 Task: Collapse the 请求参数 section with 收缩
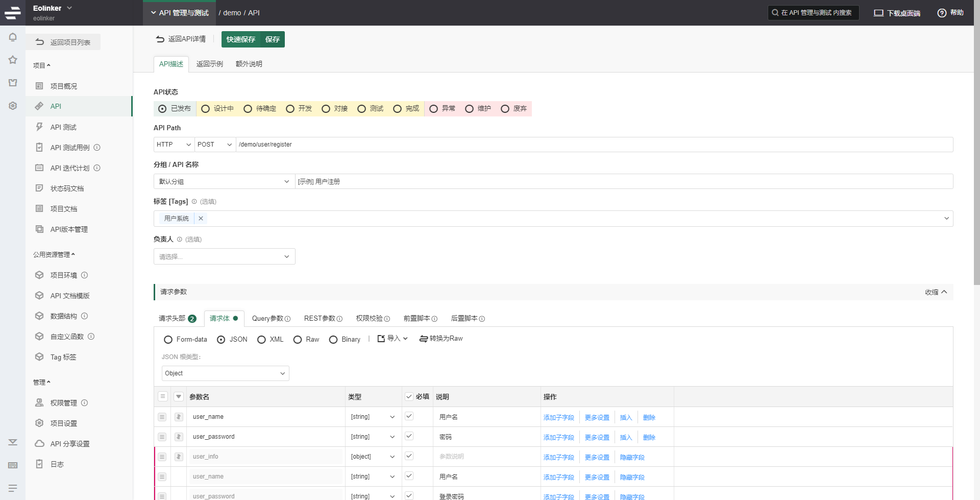coord(936,292)
